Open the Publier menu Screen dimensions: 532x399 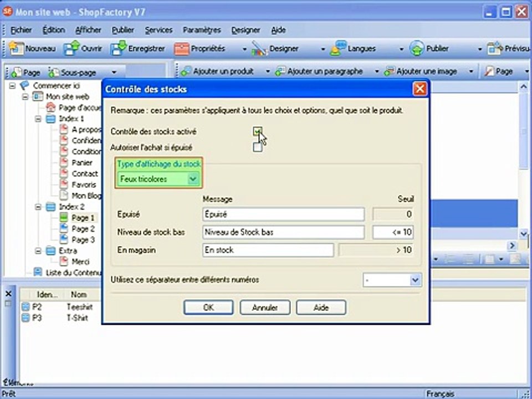123,30
